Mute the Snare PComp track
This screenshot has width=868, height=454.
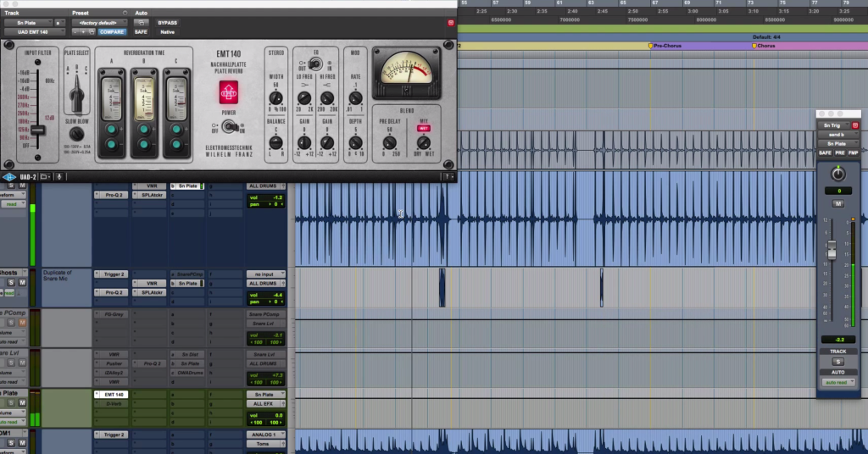click(x=22, y=323)
